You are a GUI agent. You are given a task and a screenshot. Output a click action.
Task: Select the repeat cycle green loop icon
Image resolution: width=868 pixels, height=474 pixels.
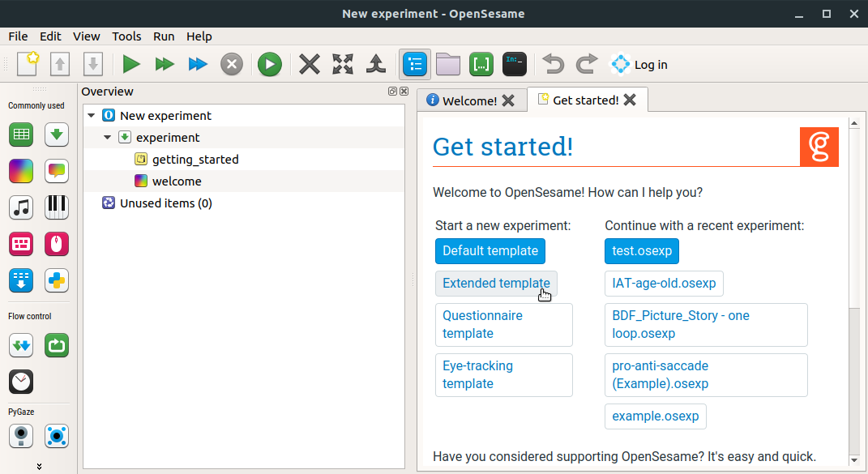[57, 345]
